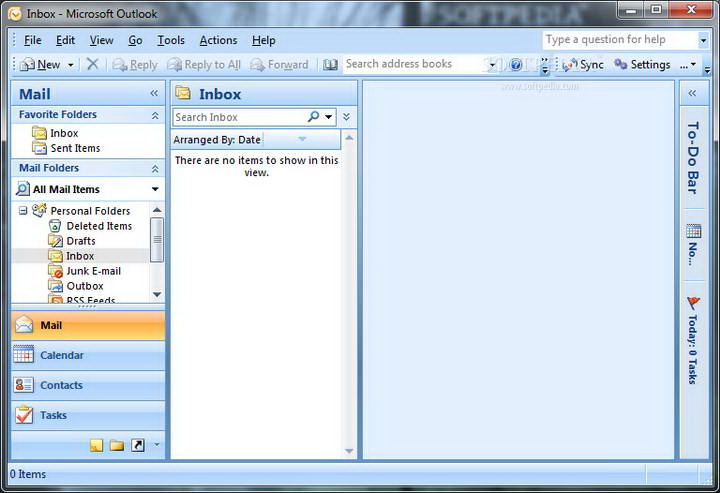Click folder list scroll up arrow

[157, 210]
